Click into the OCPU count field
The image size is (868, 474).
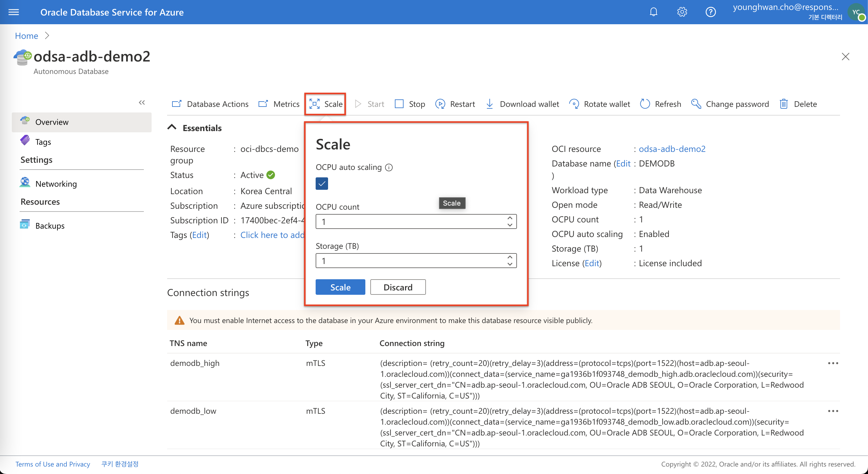[416, 222]
